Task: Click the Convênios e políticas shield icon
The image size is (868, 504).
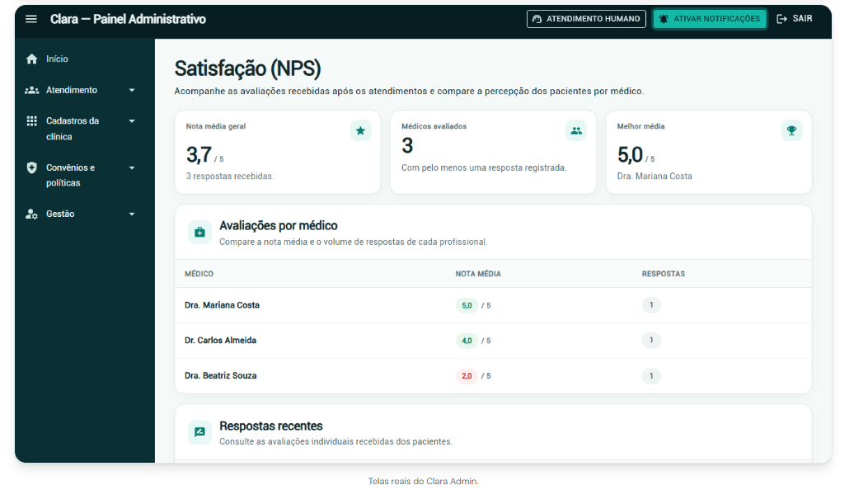Action: [31, 167]
